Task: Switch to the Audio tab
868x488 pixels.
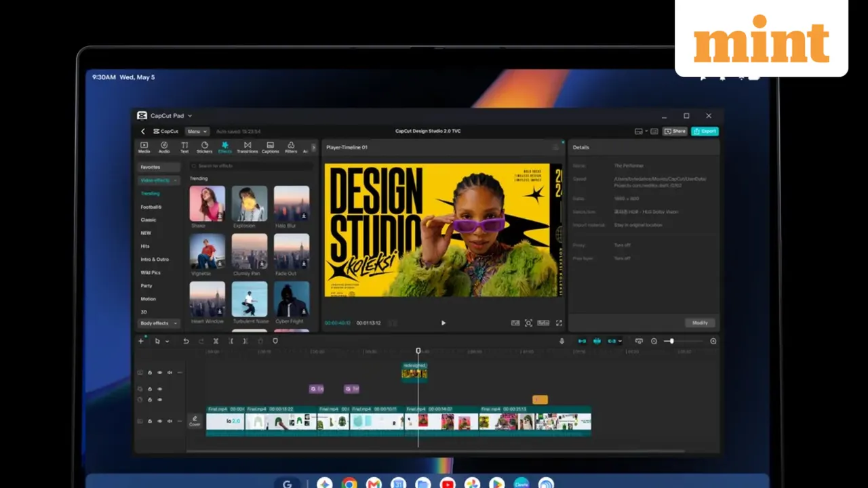Action: click(164, 147)
